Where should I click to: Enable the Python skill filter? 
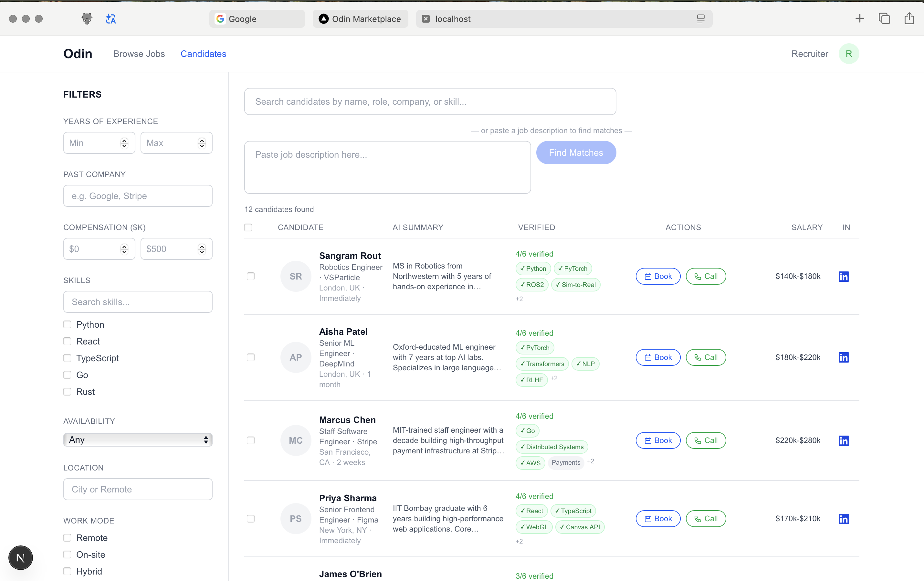67,325
